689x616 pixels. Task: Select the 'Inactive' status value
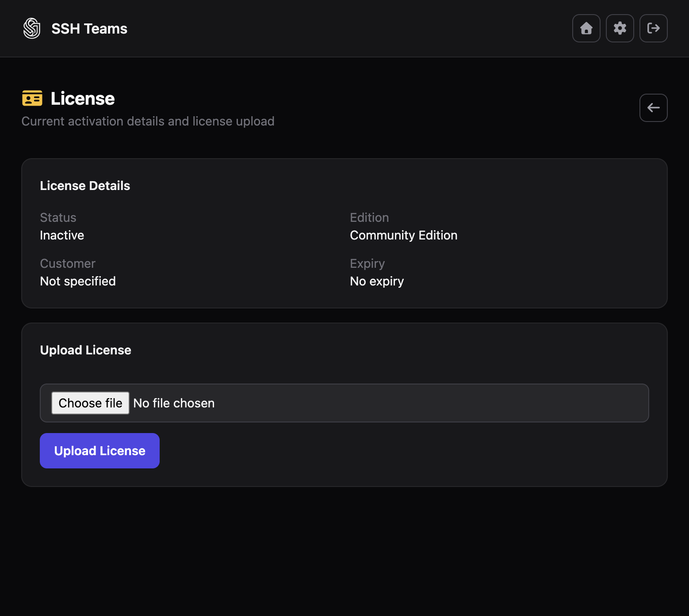tap(62, 235)
